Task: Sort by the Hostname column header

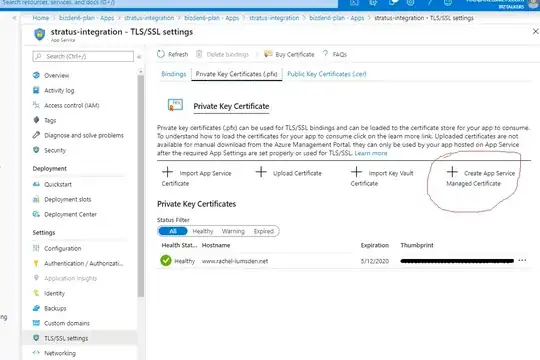Action: [x=216, y=245]
